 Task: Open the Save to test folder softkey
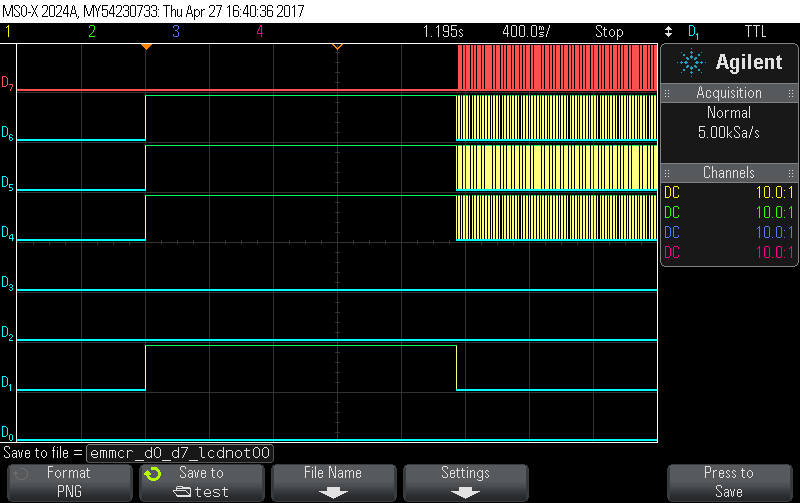202,482
